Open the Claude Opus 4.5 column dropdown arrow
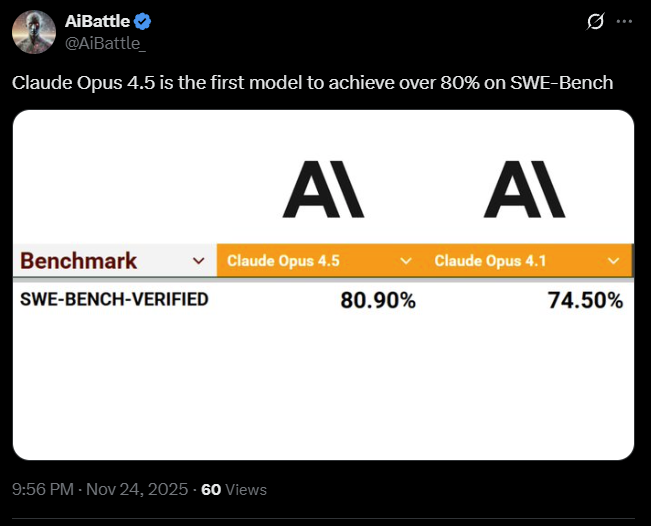 coord(406,261)
